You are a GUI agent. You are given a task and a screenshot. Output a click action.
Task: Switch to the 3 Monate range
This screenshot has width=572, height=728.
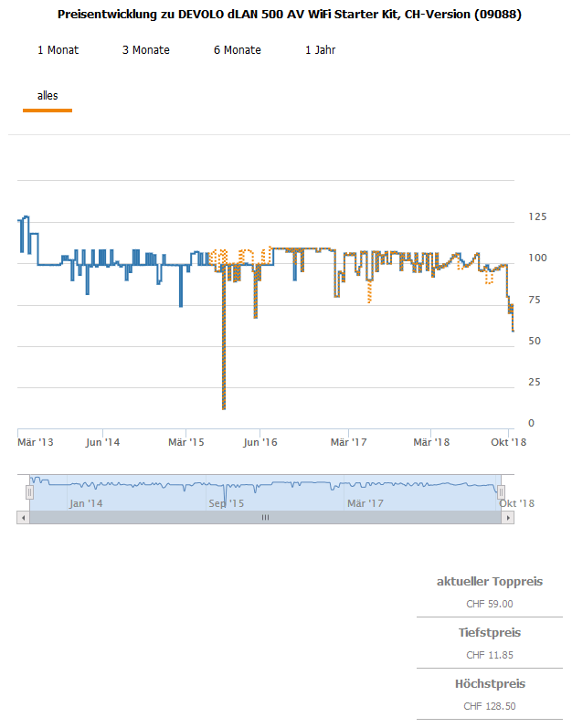pos(145,50)
